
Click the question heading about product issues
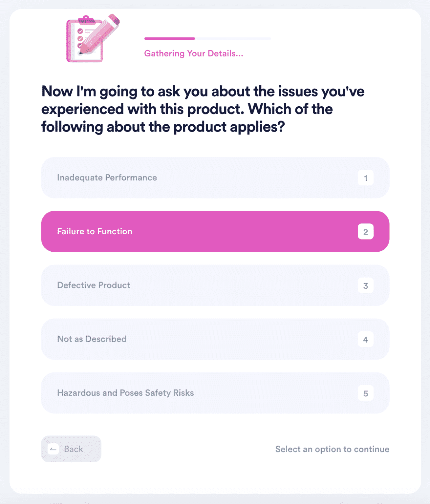pyautogui.click(x=203, y=109)
